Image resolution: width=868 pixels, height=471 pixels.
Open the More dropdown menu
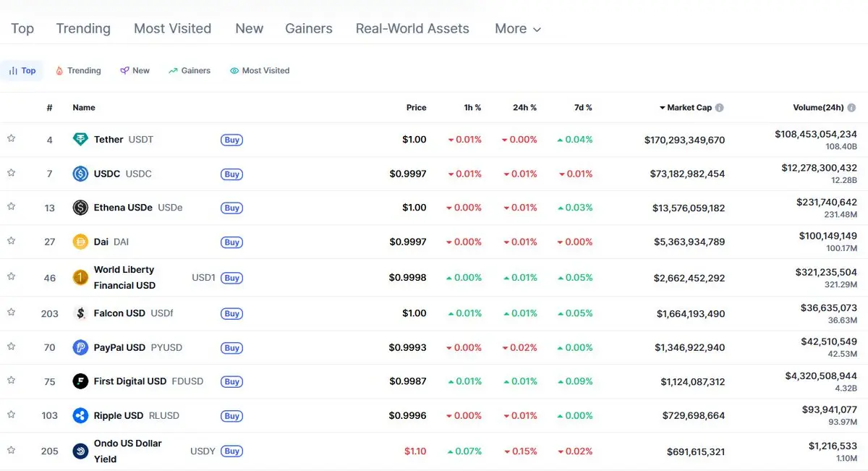[518, 29]
